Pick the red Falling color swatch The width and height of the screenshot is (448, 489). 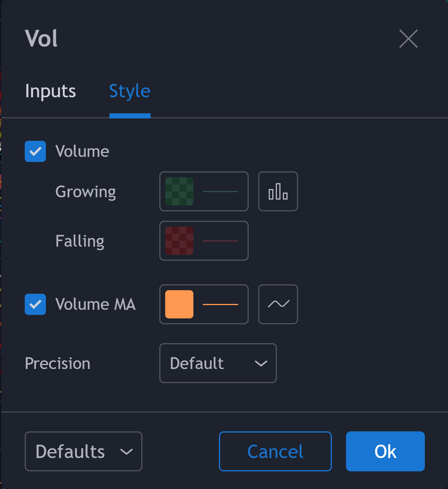pyautogui.click(x=179, y=241)
